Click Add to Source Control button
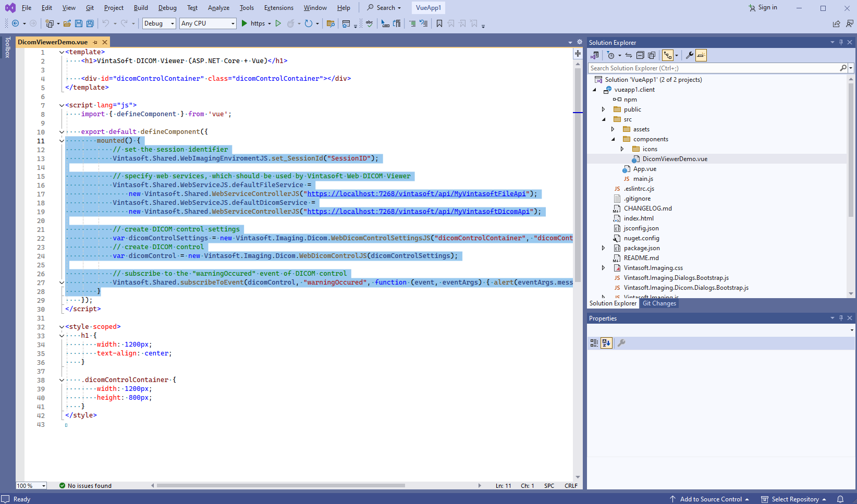 (710, 499)
